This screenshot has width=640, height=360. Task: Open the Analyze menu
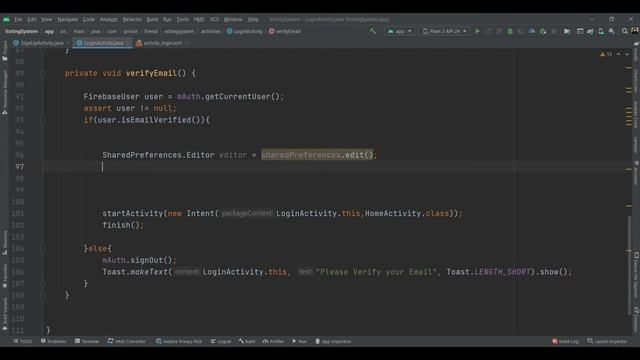(x=109, y=19)
